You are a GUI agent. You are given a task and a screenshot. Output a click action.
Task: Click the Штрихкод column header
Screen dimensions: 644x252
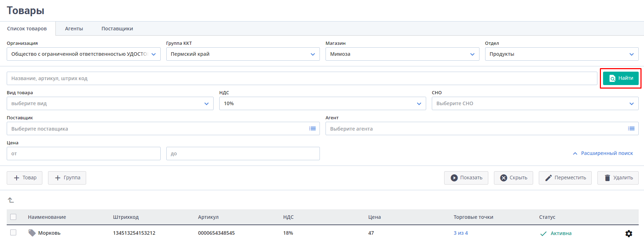(x=126, y=217)
